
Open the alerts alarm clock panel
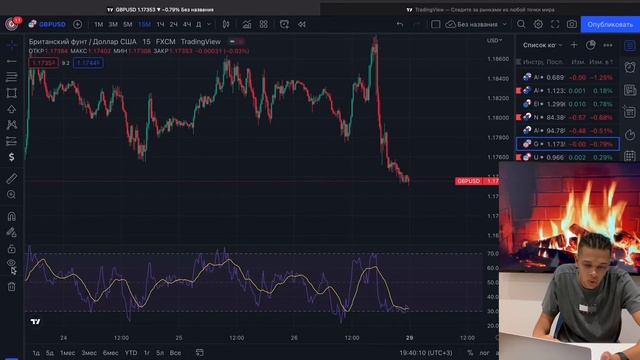tap(630, 67)
